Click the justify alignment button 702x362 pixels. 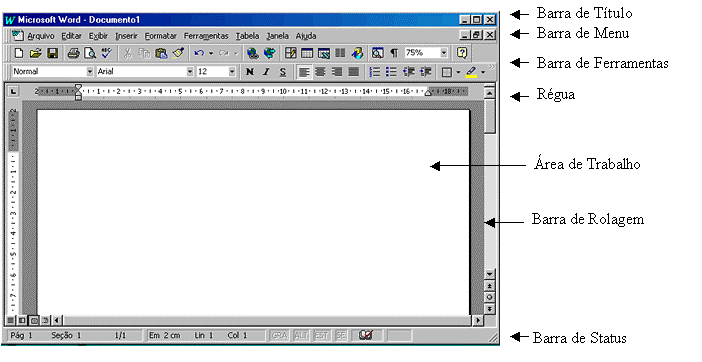point(354,72)
